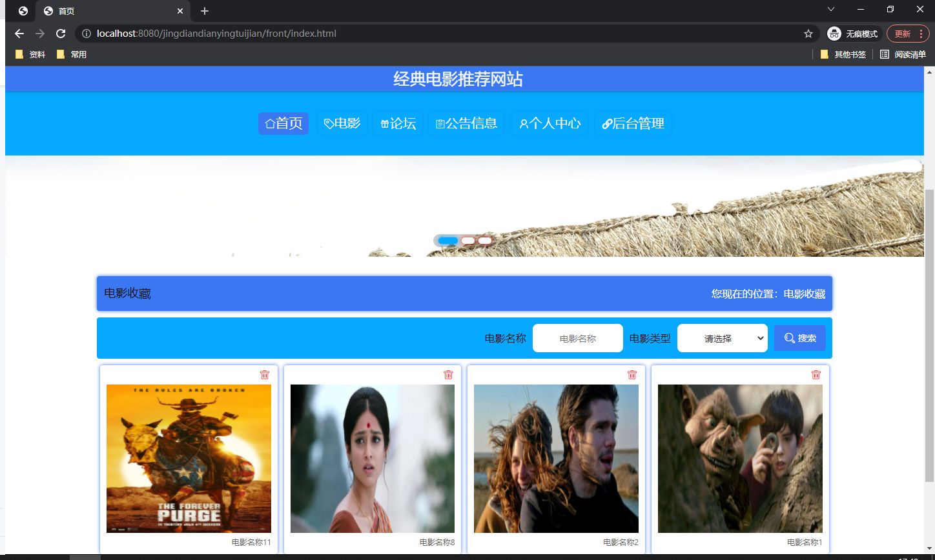This screenshot has width=935, height=560.
Task: Click the 电影收藏 section heading
Action: (127, 294)
